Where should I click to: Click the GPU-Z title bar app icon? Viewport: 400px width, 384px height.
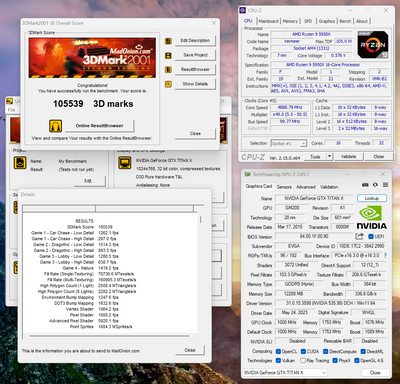coord(247,174)
